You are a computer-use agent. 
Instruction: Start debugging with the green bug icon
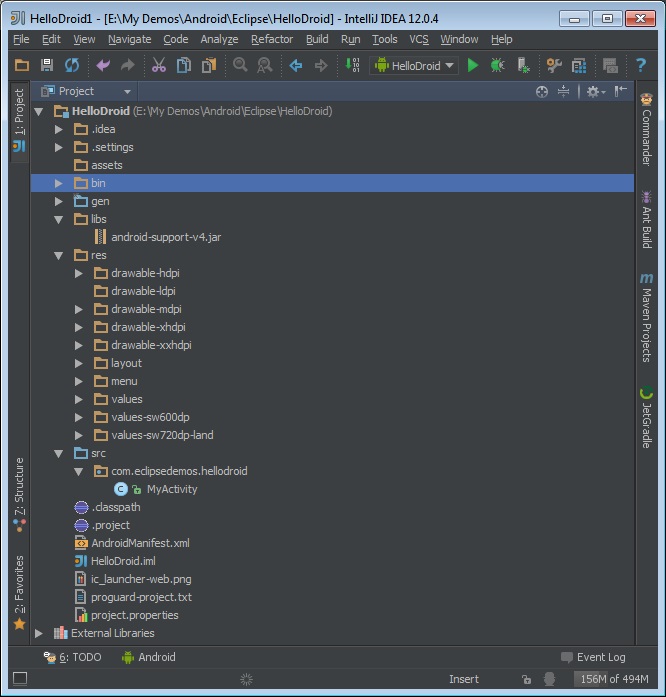[497, 66]
